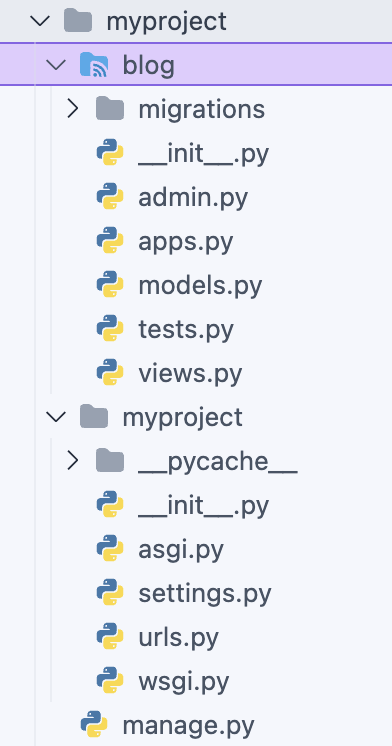Click Python icon of __init__.py under blog
Image resolution: width=392 pixels, height=746 pixels.
coord(110,153)
